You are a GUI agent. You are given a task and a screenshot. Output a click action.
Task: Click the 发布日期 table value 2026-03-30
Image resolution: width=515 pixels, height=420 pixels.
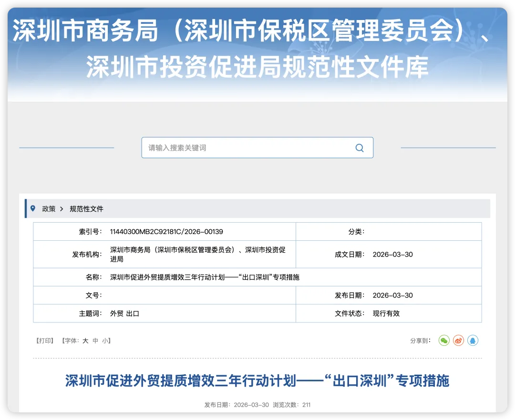pyautogui.click(x=392, y=295)
